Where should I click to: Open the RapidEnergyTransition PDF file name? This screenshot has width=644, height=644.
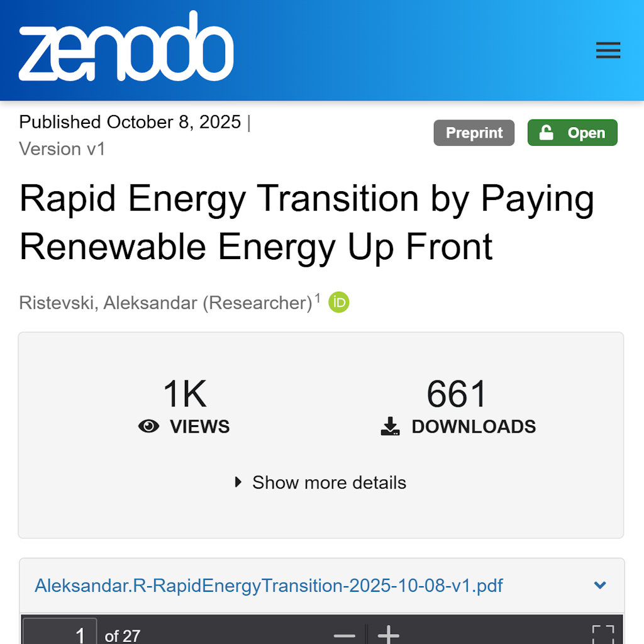click(269, 586)
